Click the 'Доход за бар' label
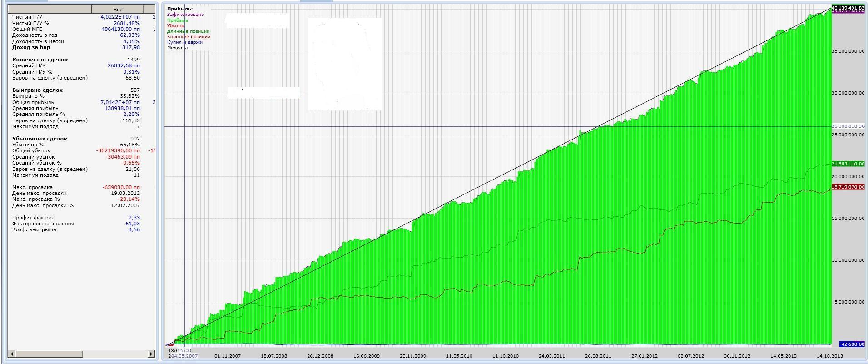Viewport: 868px width, 364px height. click(31, 47)
